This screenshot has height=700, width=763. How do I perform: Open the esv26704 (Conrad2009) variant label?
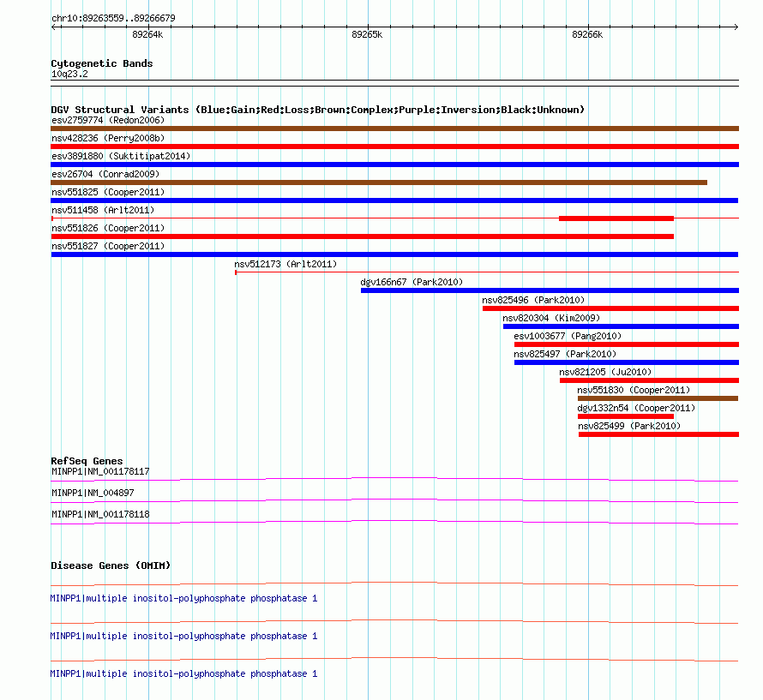[x=105, y=174]
